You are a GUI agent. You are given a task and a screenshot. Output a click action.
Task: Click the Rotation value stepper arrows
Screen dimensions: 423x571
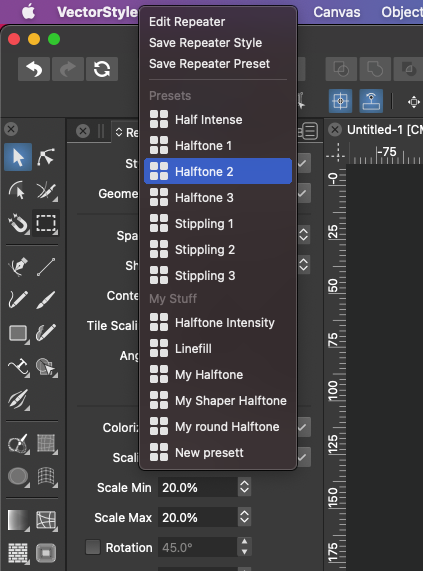244,547
